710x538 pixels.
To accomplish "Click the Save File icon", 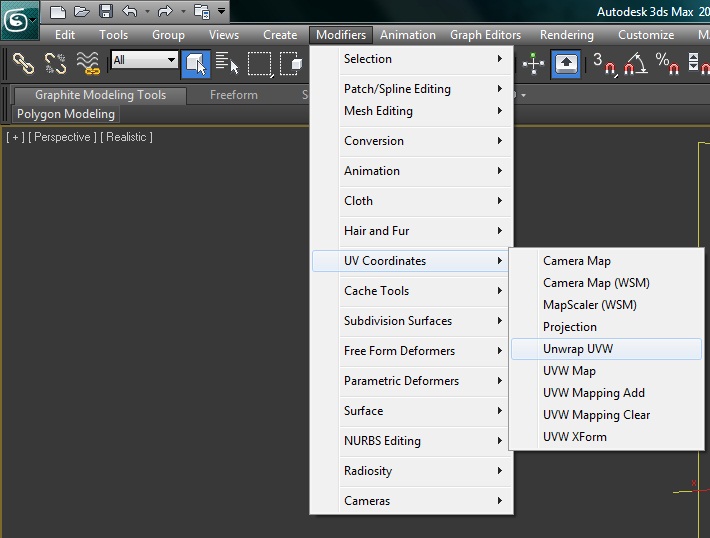I will click(x=106, y=12).
